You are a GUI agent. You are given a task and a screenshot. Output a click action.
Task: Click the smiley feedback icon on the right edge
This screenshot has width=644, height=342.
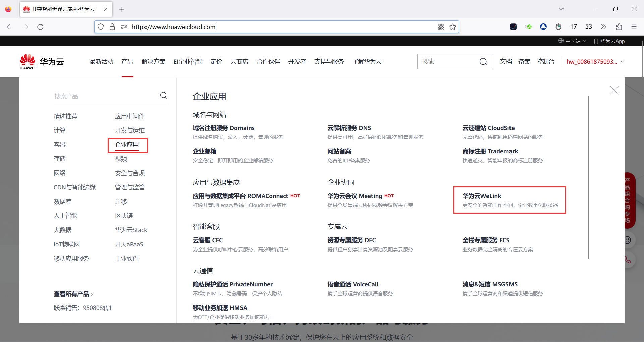click(x=628, y=240)
